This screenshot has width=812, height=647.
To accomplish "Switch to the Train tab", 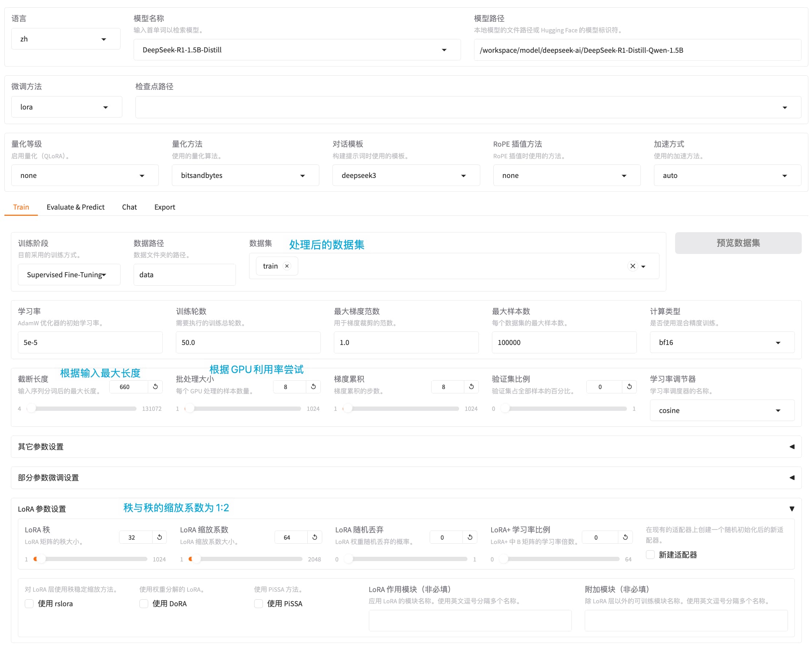I will (21, 207).
